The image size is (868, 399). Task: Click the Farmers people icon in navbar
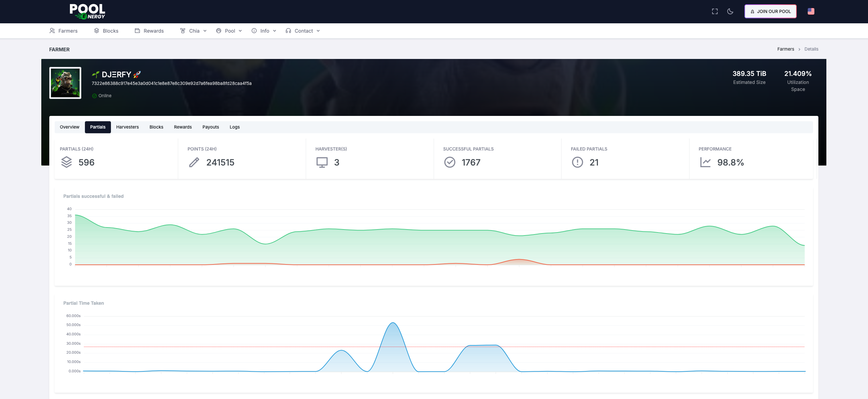(x=52, y=31)
